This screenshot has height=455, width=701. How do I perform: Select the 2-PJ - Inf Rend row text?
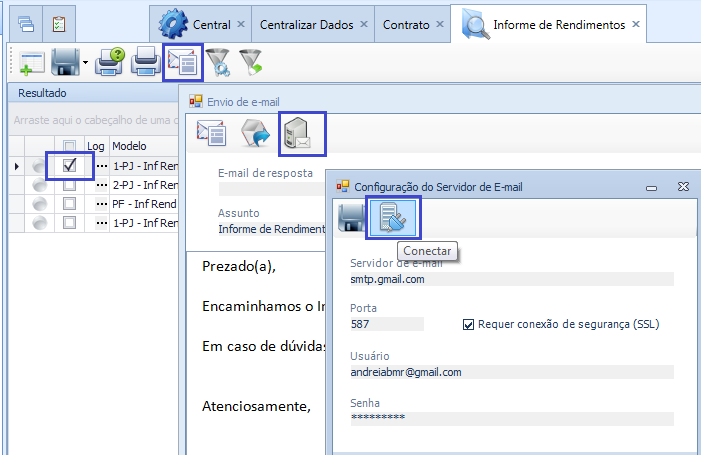tap(145, 185)
